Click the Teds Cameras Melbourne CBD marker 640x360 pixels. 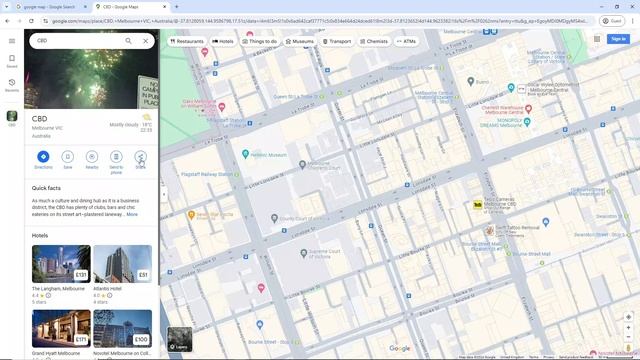point(478,204)
